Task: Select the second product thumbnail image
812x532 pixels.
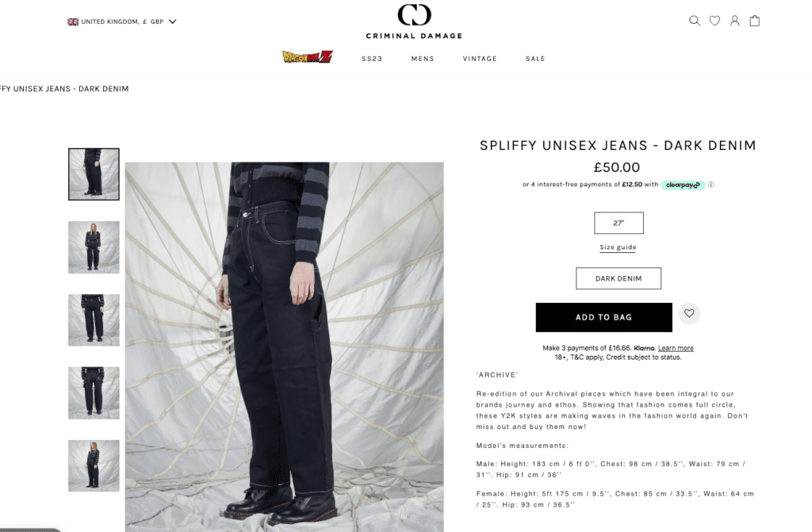Action: 94,247
